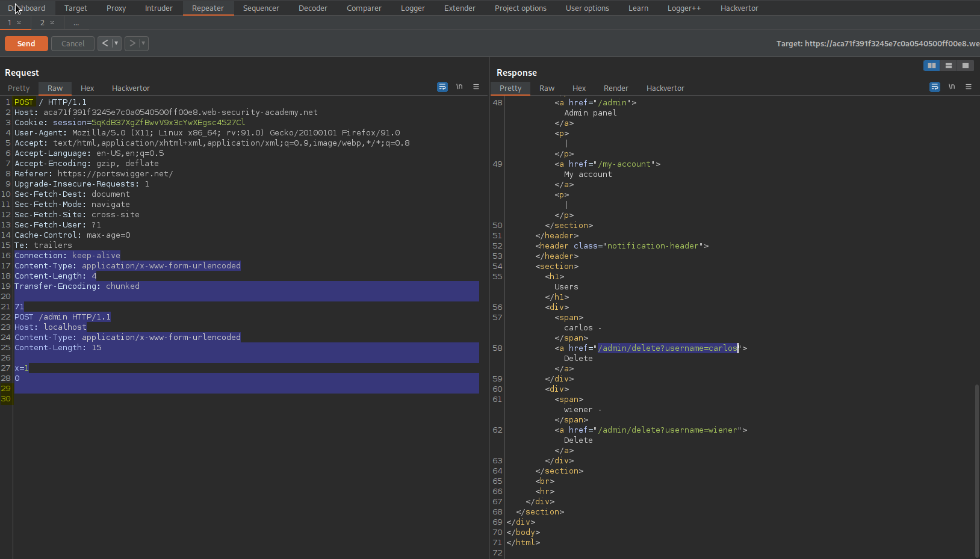980x559 pixels.
Task: Click the 'Host: localhost' line
Action: tap(51, 327)
